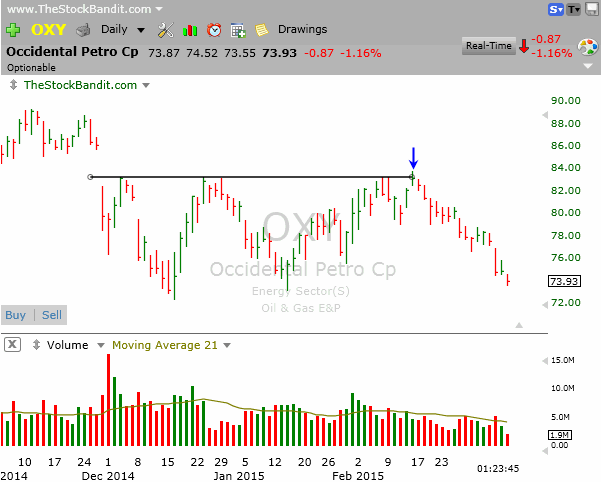
Task: Click the volume-scale arrow near 15.0M
Action: pos(545,361)
